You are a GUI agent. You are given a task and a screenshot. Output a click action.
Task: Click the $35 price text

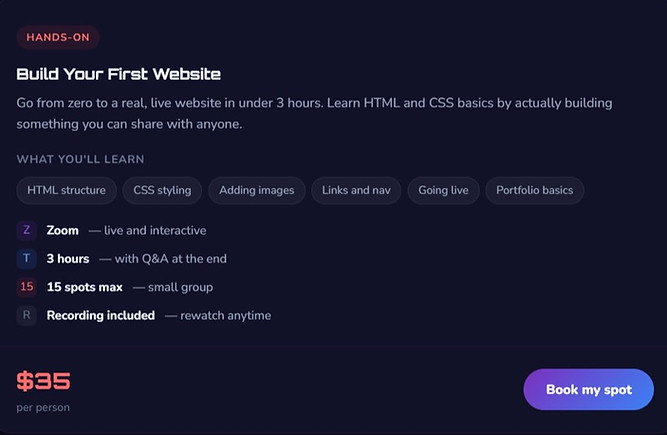tap(43, 381)
